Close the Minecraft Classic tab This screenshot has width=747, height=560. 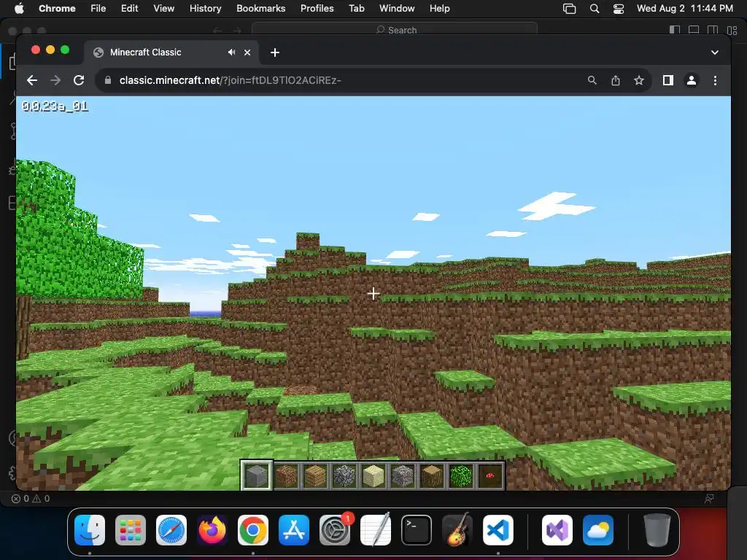click(x=247, y=52)
